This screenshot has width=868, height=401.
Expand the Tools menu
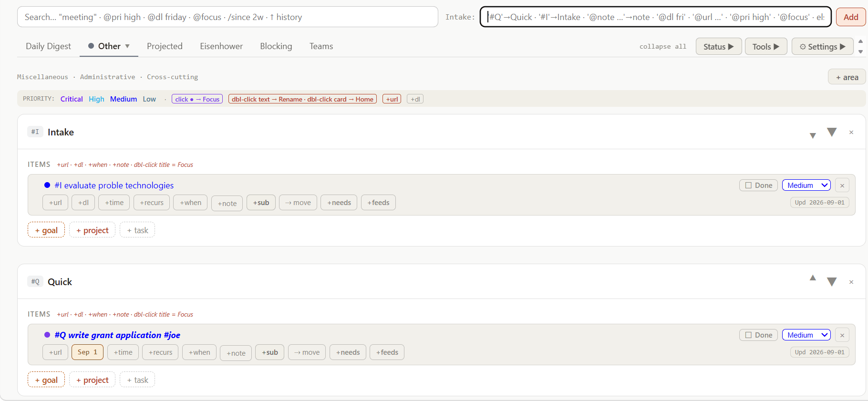[766, 47]
